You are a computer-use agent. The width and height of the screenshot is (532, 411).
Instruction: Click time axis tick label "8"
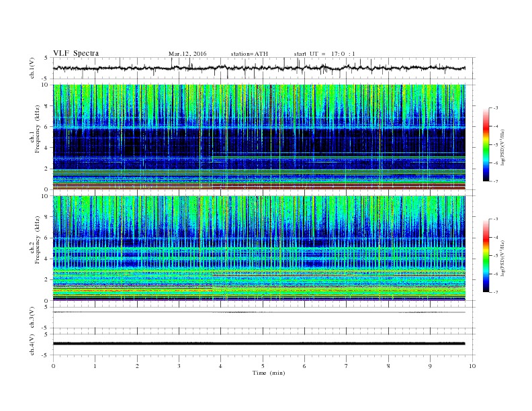tap(388, 366)
